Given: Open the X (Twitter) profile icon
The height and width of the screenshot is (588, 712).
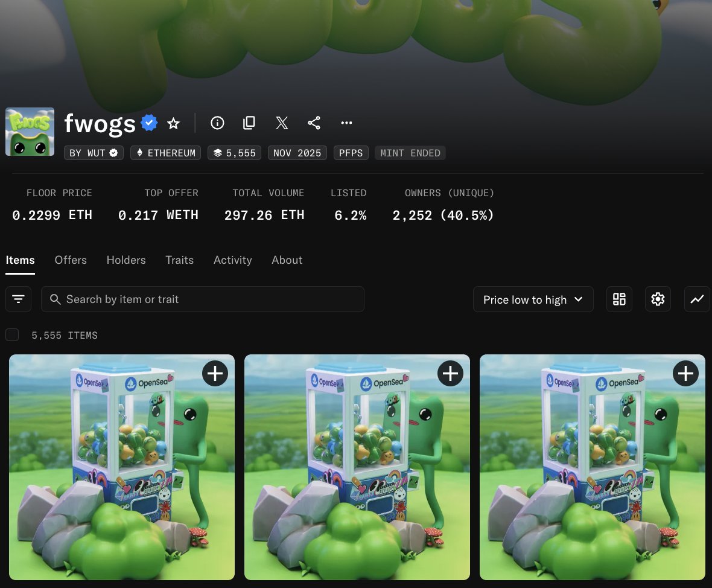Looking at the screenshot, I should pos(282,123).
